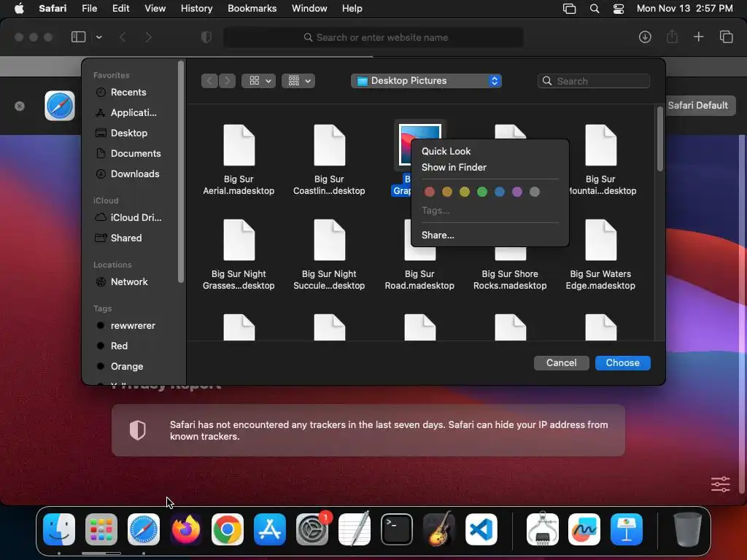
Task: Apply the blue tag color
Action: pos(499,192)
